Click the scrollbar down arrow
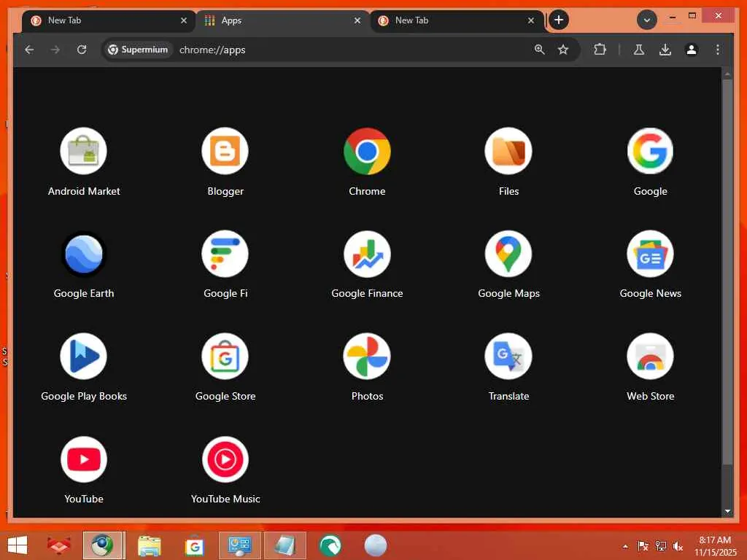The height and width of the screenshot is (560, 747). (x=727, y=511)
